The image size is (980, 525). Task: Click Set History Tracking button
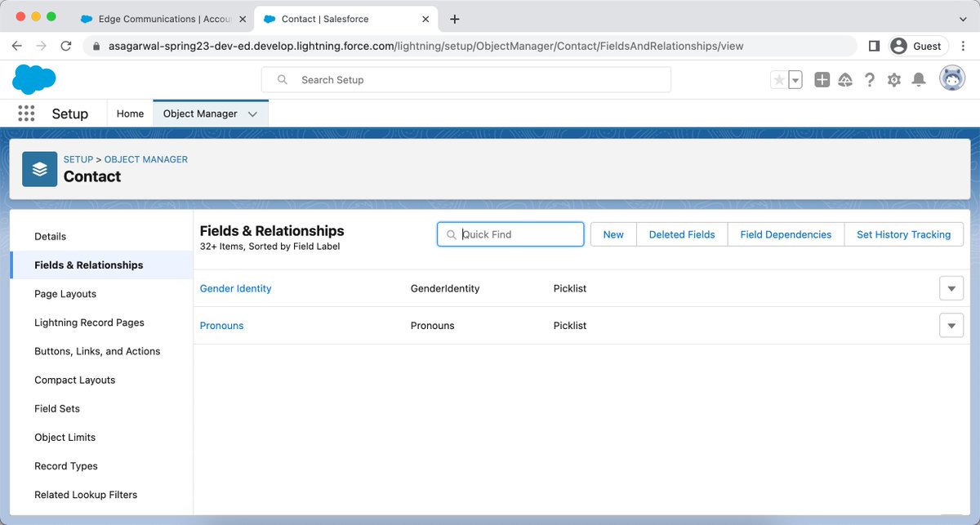coord(903,234)
